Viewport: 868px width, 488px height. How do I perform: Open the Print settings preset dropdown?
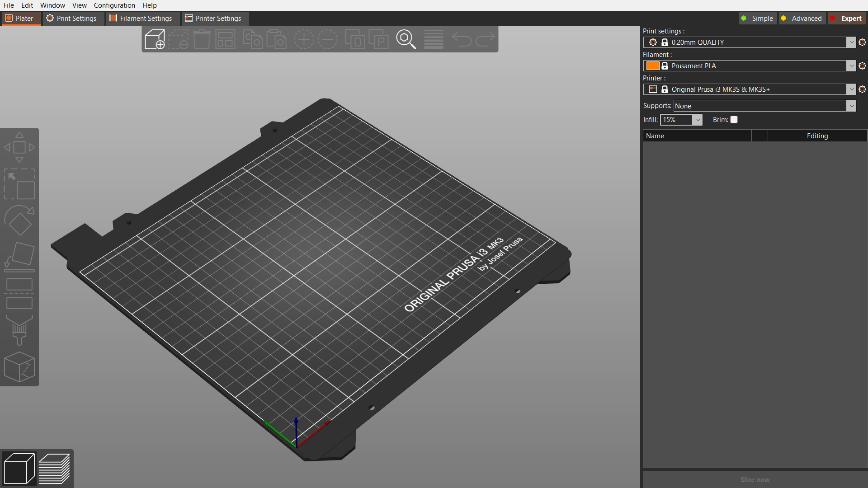click(x=851, y=42)
